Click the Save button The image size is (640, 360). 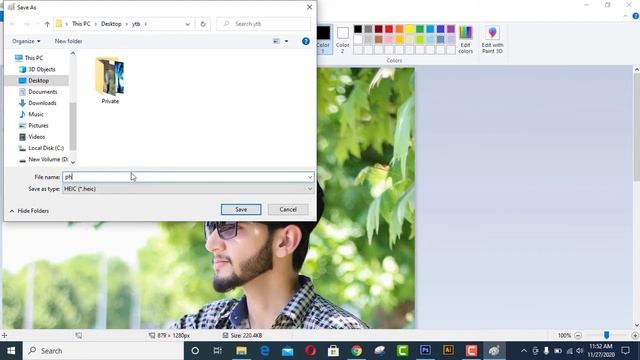click(x=241, y=209)
